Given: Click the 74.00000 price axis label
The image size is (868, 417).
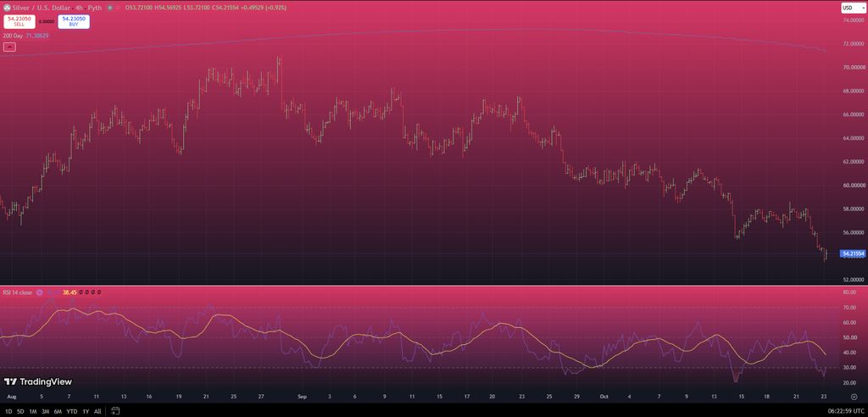Looking at the screenshot, I should pyautogui.click(x=853, y=20).
